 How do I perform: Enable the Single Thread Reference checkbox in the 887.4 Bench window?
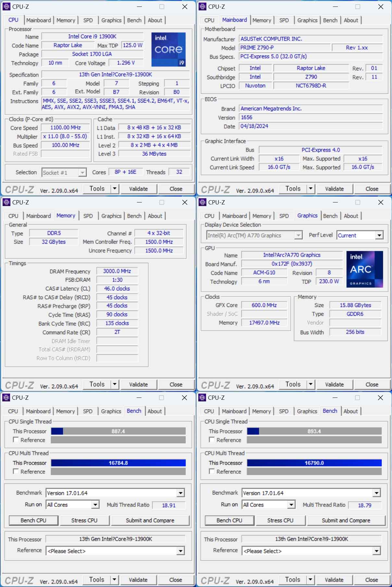[x=16, y=440]
